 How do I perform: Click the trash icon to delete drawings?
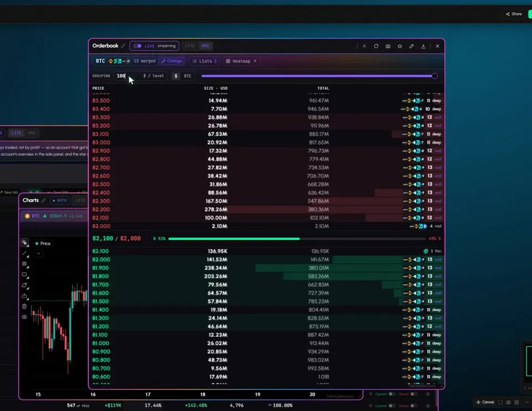(x=24, y=306)
